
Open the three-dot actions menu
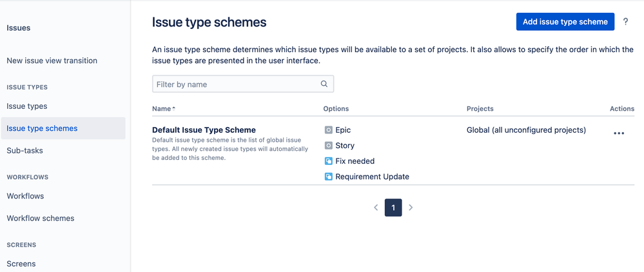click(618, 133)
